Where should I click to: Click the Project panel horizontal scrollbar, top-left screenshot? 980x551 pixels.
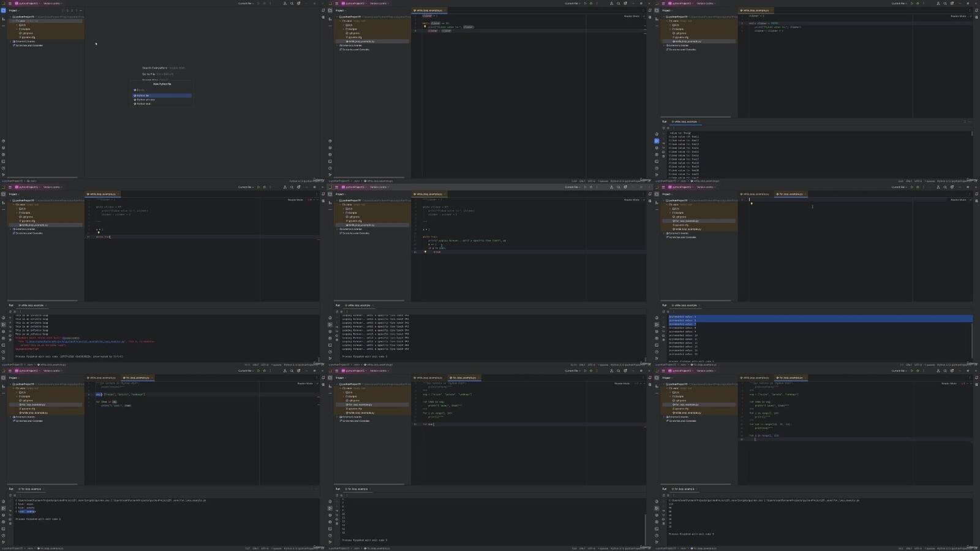42,178
